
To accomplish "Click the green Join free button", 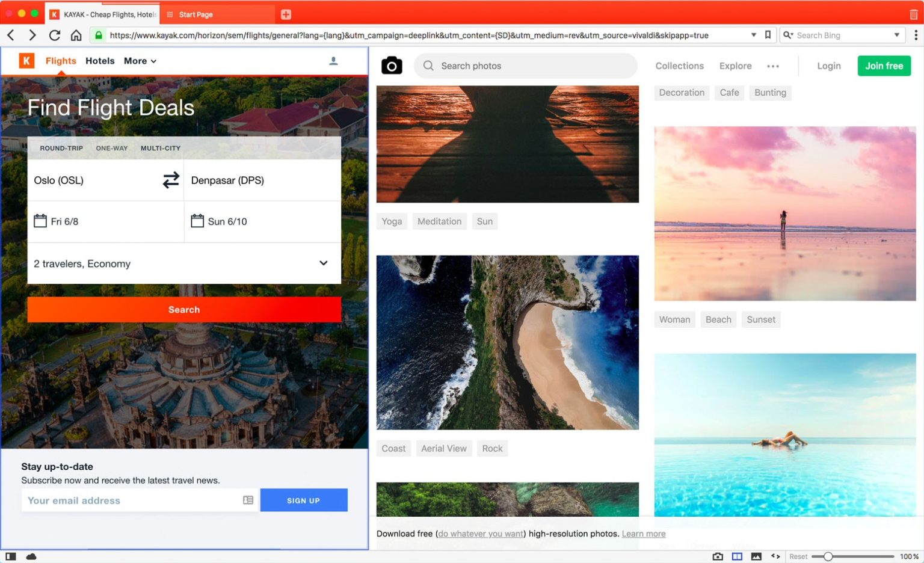I will [x=884, y=66].
